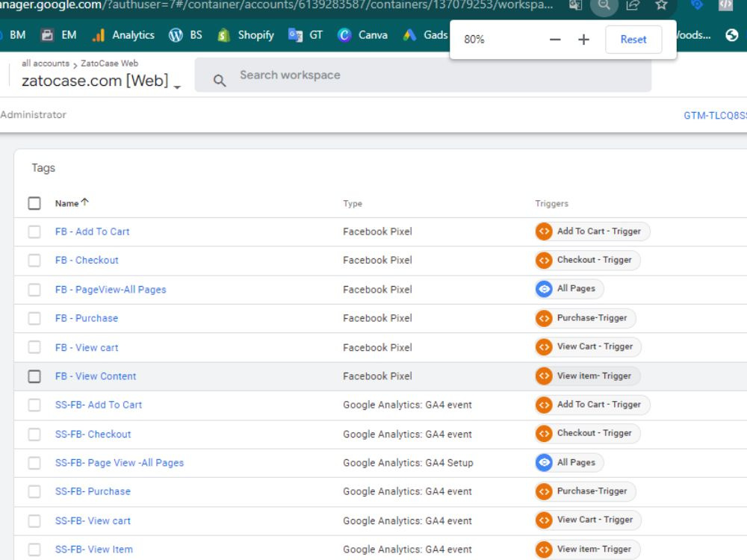
Task: Open the Woods bookmarks folder
Action: tap(693, 34)
